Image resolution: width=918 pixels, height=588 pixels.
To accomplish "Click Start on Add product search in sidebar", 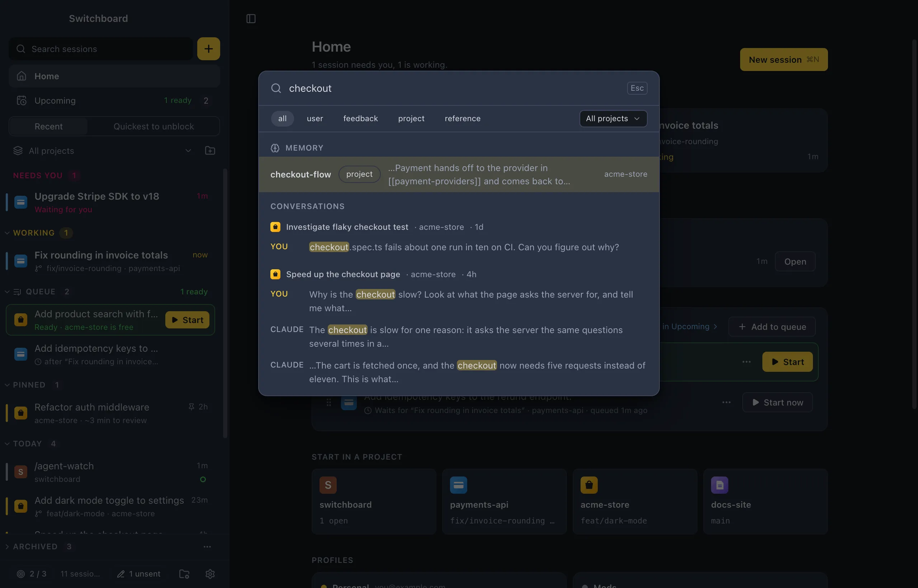I will [187, 319].
